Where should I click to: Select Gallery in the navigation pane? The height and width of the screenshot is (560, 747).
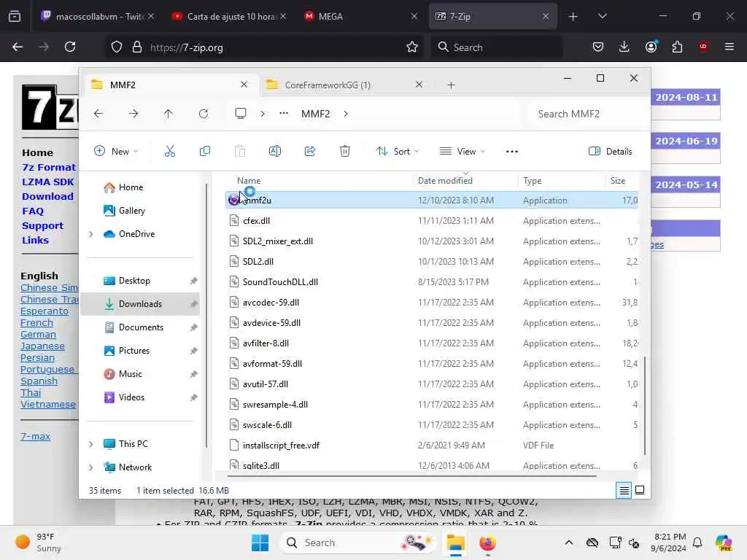[x=132, y=211]
